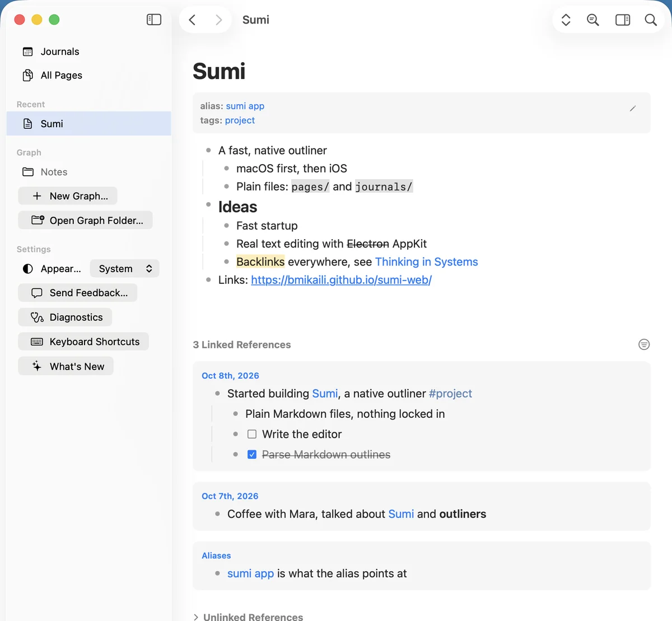Go forward with the right arrow
This screenshot has width=672, height=621.
point(218,20)
